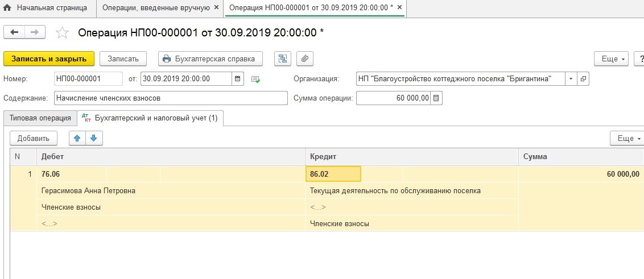Open the organization link icon button

pos(583,78)
